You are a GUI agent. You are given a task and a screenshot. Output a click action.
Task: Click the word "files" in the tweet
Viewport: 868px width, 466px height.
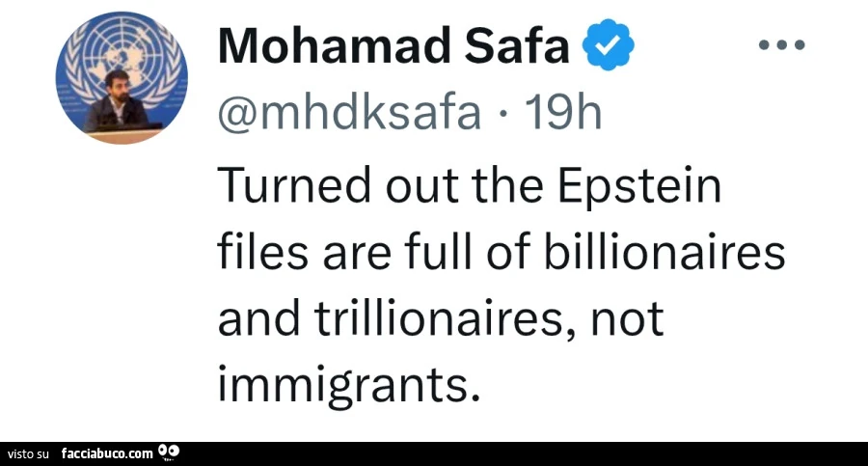click(x=263, y=251)
